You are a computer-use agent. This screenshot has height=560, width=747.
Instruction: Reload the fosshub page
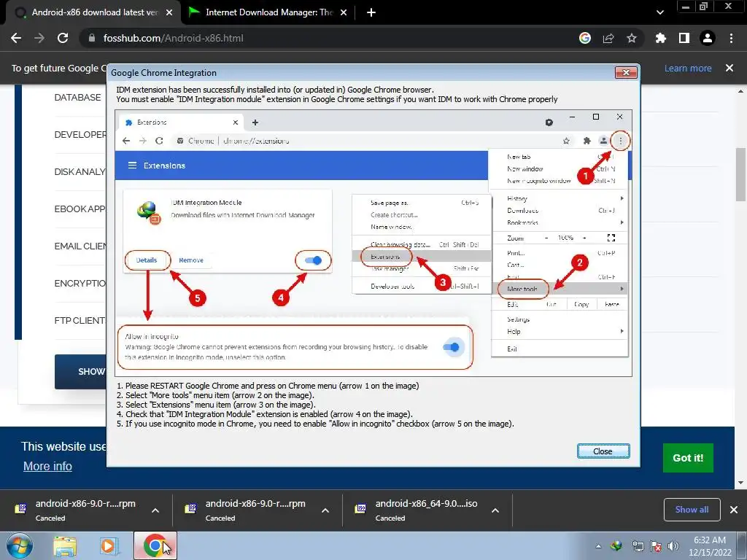[63, 38]
